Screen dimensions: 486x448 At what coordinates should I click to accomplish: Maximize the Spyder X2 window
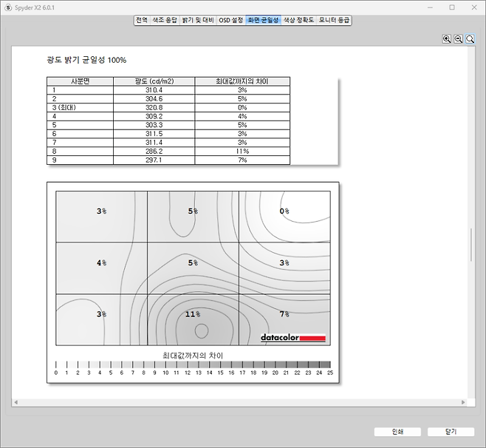[x=452, y=7]
